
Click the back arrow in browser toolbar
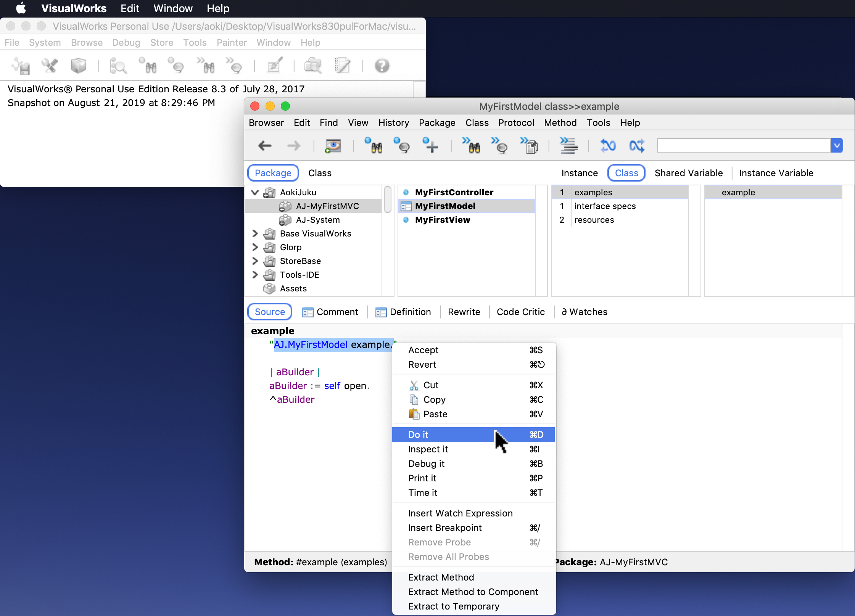(x=264, y=146)
